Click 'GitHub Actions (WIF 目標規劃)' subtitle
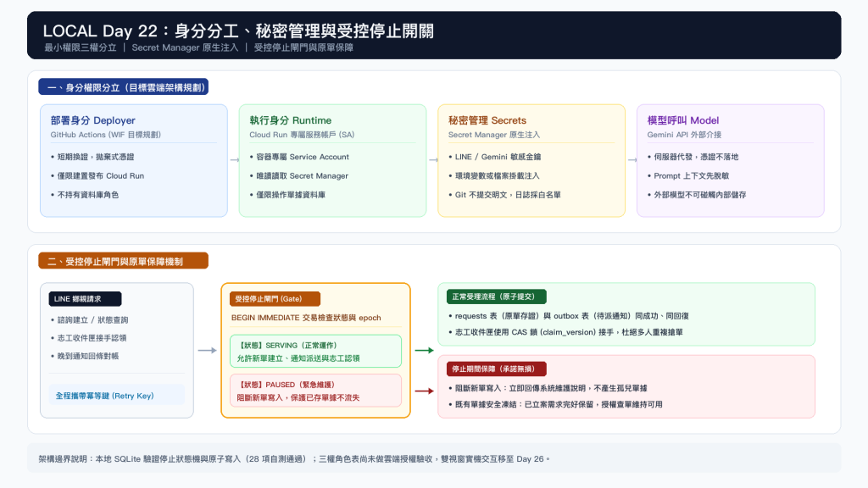Viewport: 868px width, 488px height. click(x=106, y=135)
